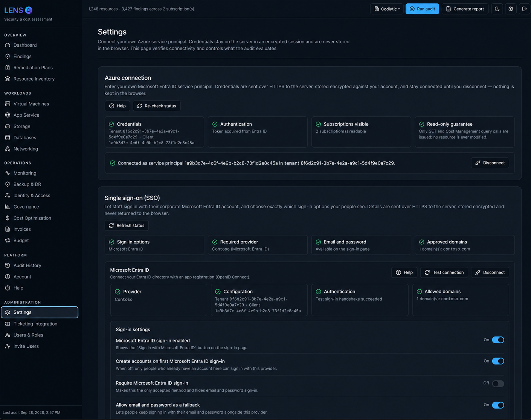531x420 pixels.
Task: Click Help in Microsoft Entra ID panel
Action: coord(404,272)
